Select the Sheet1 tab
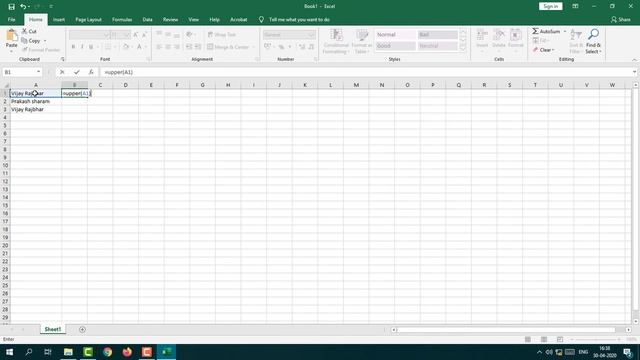The image size is (640, 360). pos(53,329)
